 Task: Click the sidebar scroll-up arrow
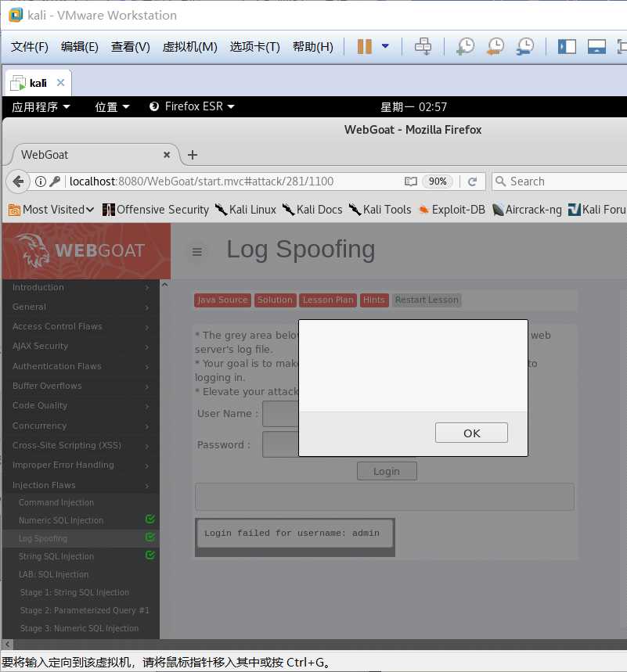[x=164, y=285]
